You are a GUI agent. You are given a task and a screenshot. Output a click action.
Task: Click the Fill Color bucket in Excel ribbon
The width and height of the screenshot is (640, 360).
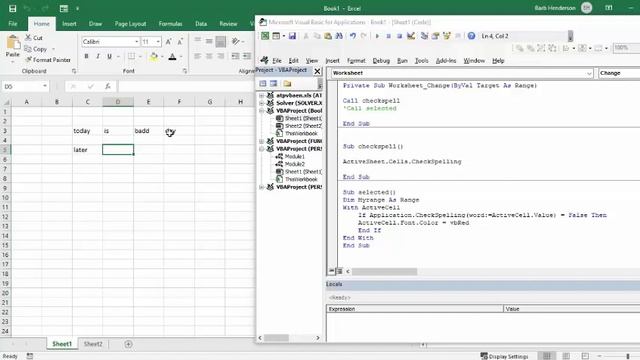153,57
